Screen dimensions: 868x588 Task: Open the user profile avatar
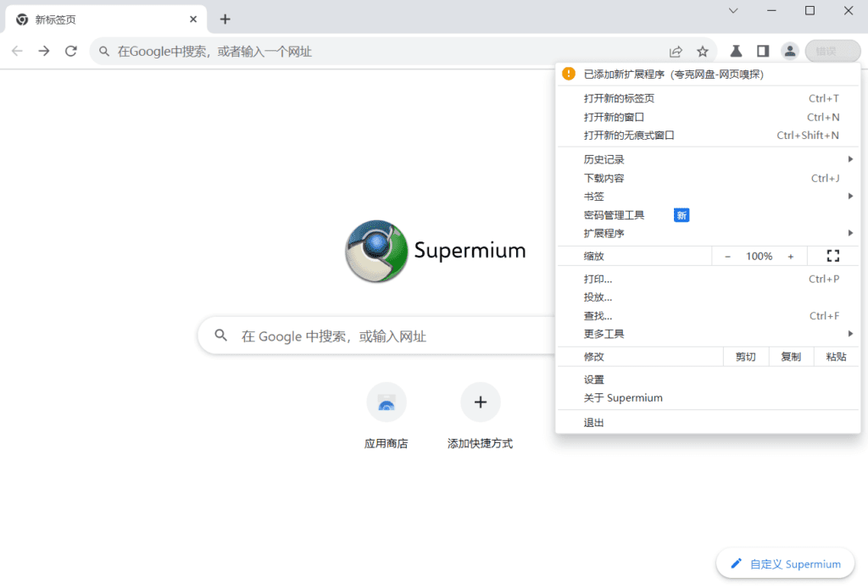[790, 52]
